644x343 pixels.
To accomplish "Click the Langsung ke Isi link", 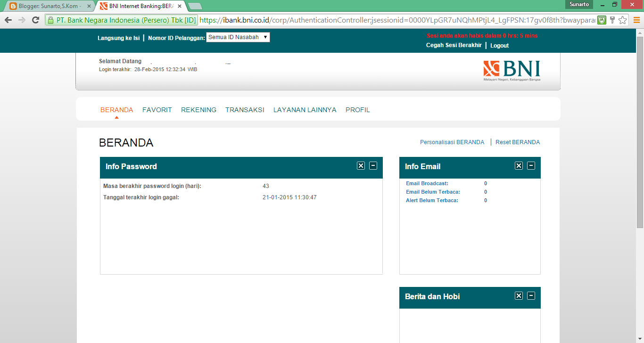I will click(119, 38).
